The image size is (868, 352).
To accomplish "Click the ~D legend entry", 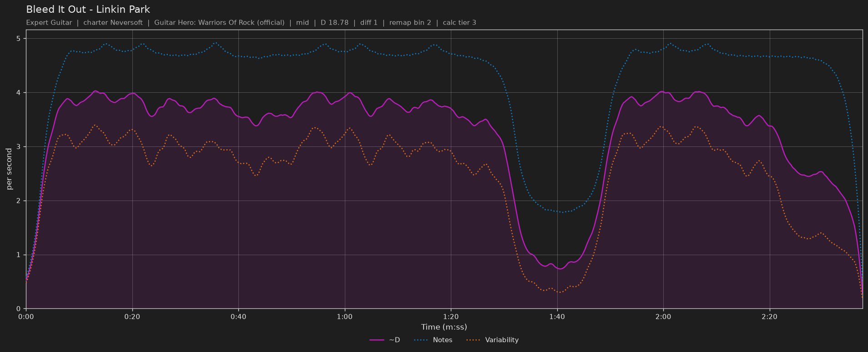I will (385, 340).
